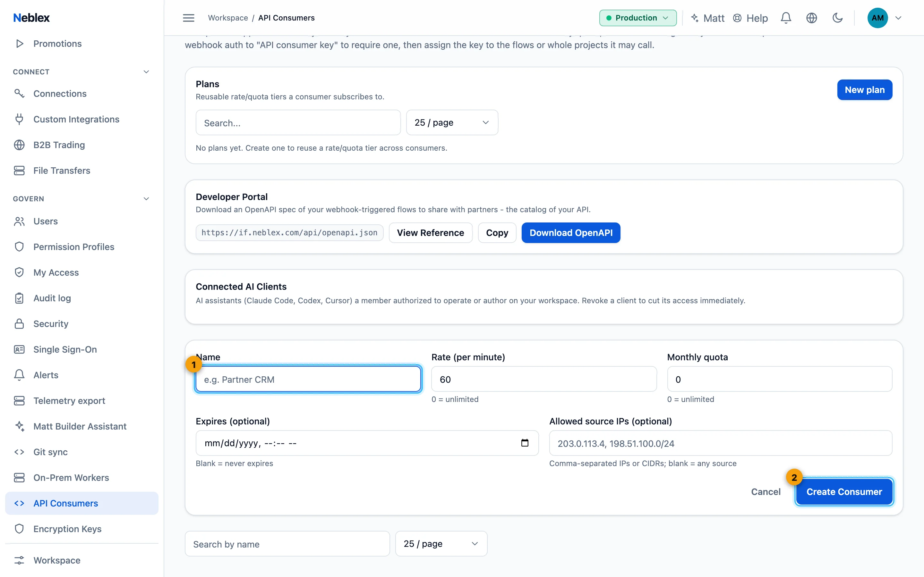This screenshot has width=924, height=577.
Task: Toggle dark mode with the moon icon
Action: pyautogui.click(x=837, y=18)
